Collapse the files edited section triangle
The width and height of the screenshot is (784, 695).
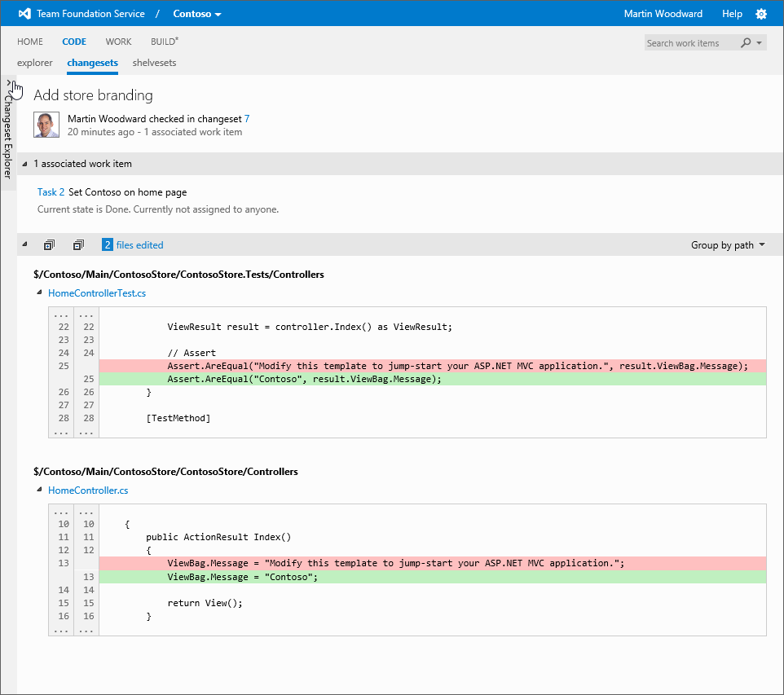tap(24, 244)
